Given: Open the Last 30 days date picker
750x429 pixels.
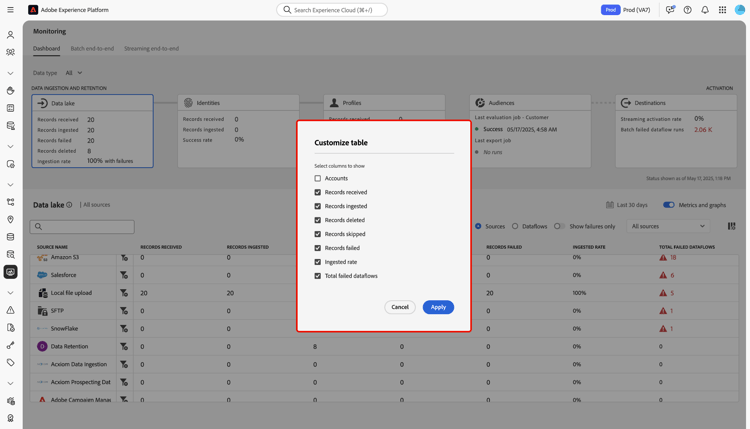Looking at the screenshot, I should pyautogui.click(x=627, y=205).
